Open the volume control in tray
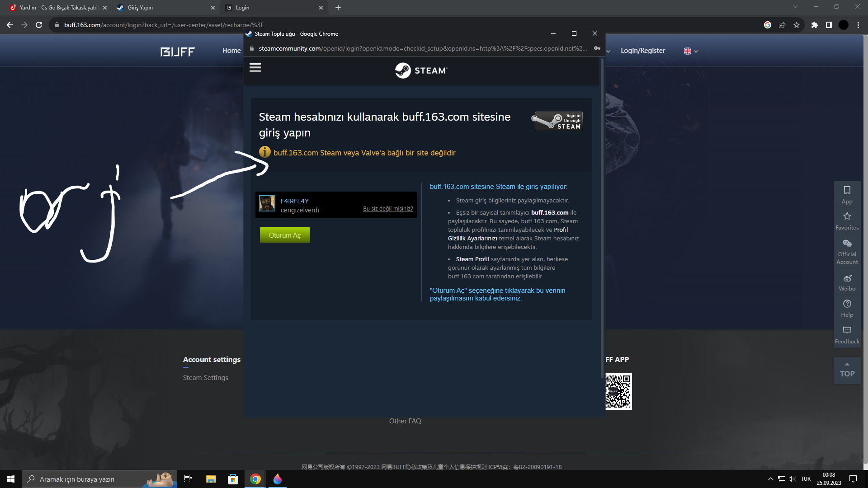Viewport: 868px width, 488px height. 793,479
